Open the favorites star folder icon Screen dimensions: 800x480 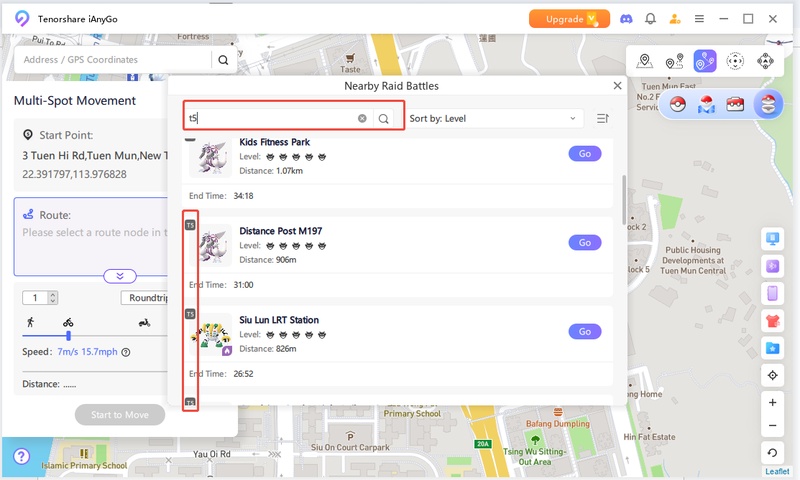tap(772, 348)
